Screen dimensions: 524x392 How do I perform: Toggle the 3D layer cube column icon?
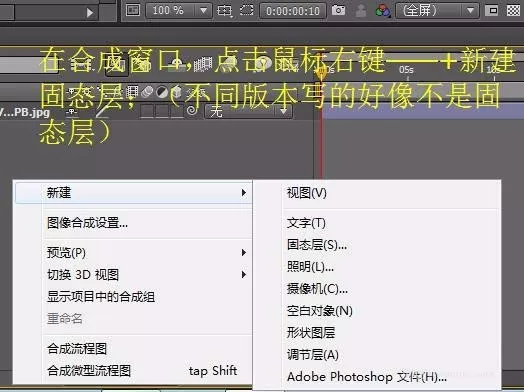pyautogui.click(x=177, y=92)
